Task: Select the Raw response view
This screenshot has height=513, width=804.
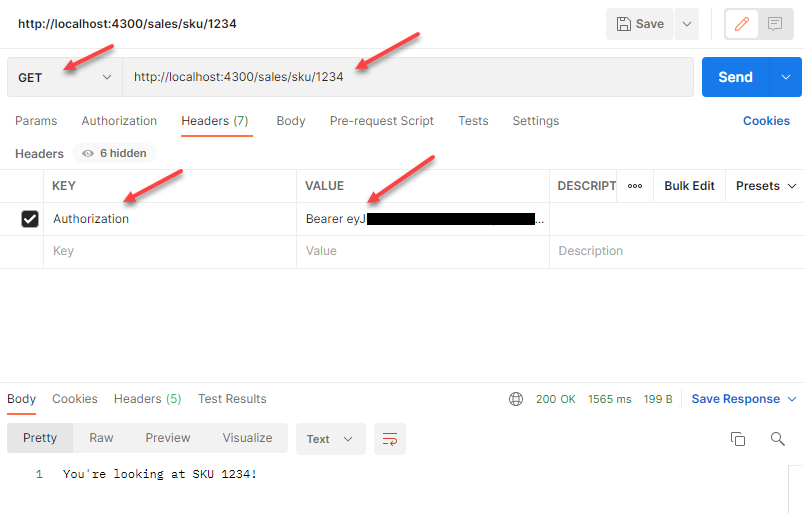Action: click(x=101, y=438)
